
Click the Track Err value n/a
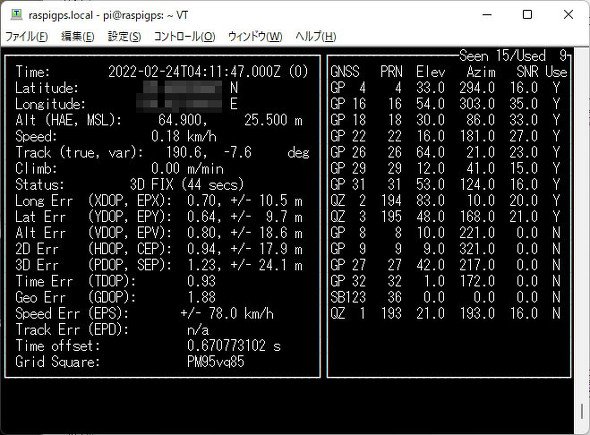point(198,330)
